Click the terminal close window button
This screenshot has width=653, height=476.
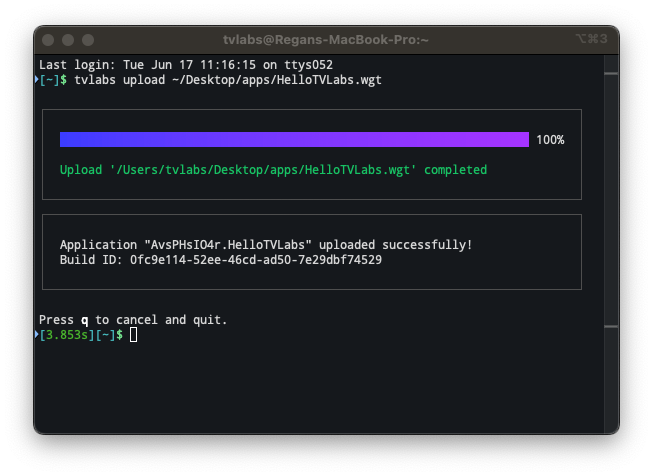(48, 40)
